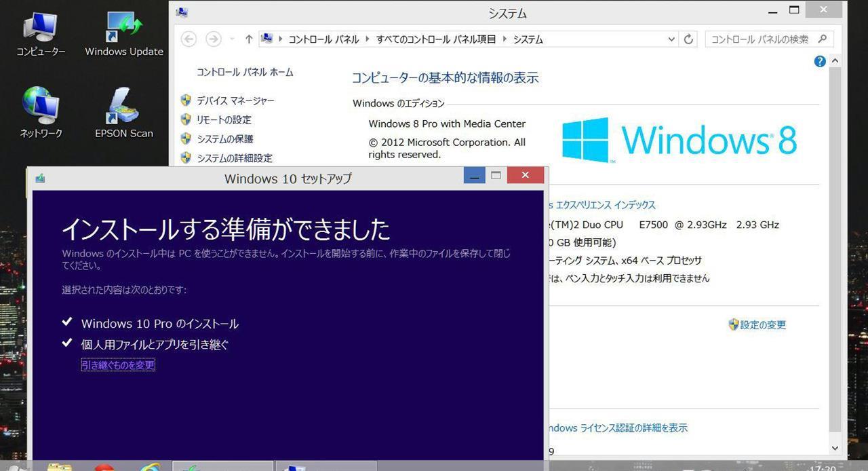Go forward in the システム window
Image resolution: width=868 pixels, height=471 pixels.
point(213,39)
